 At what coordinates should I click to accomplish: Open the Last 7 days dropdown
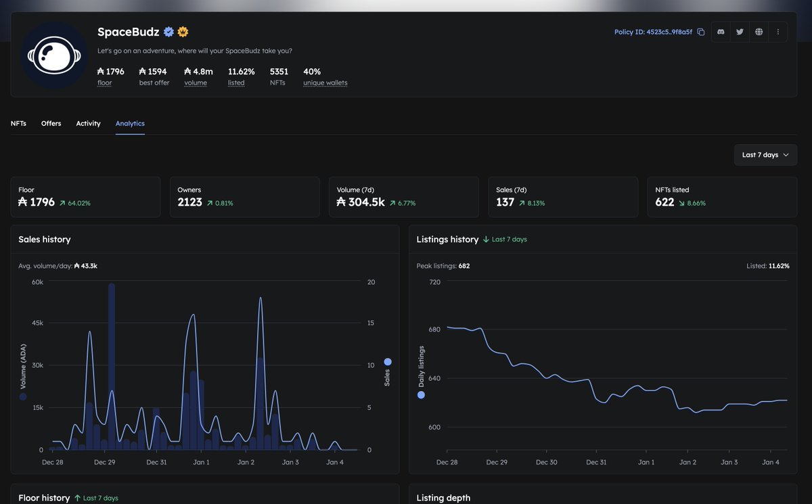point(765,155)
